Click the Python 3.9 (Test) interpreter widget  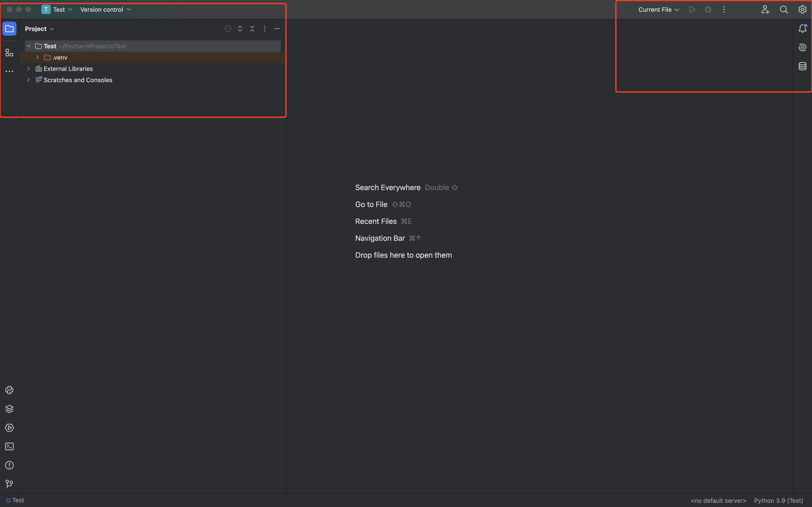[778, 500]
